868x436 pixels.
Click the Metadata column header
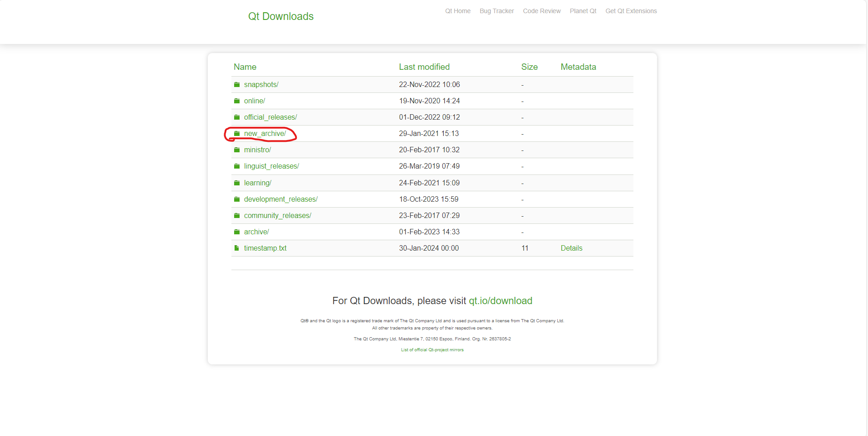coord(579,67)
